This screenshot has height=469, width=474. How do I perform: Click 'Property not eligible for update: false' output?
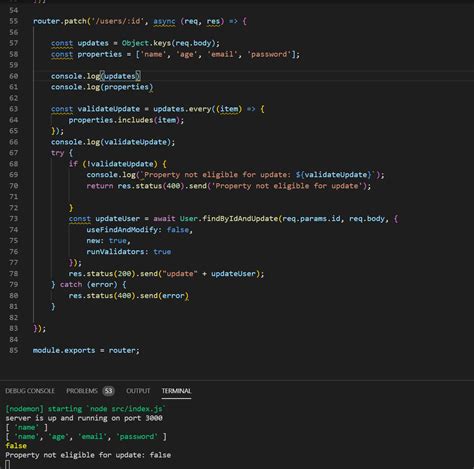point(88,455)
